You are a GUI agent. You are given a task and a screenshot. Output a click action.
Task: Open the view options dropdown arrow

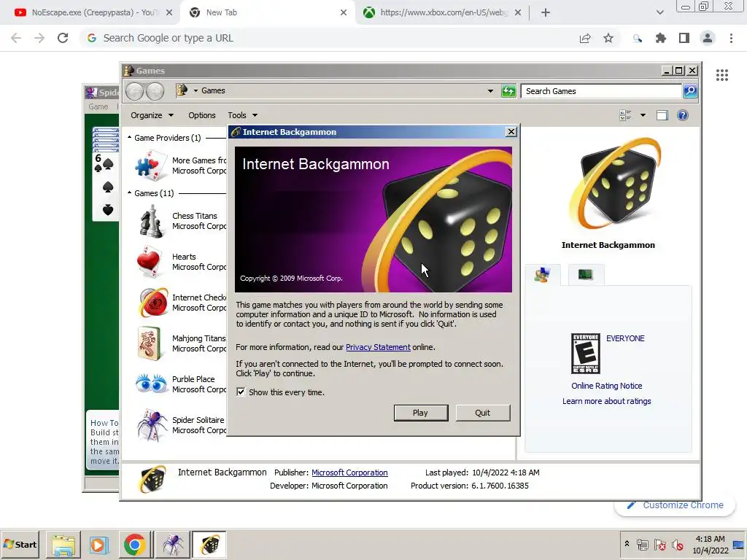643,115
